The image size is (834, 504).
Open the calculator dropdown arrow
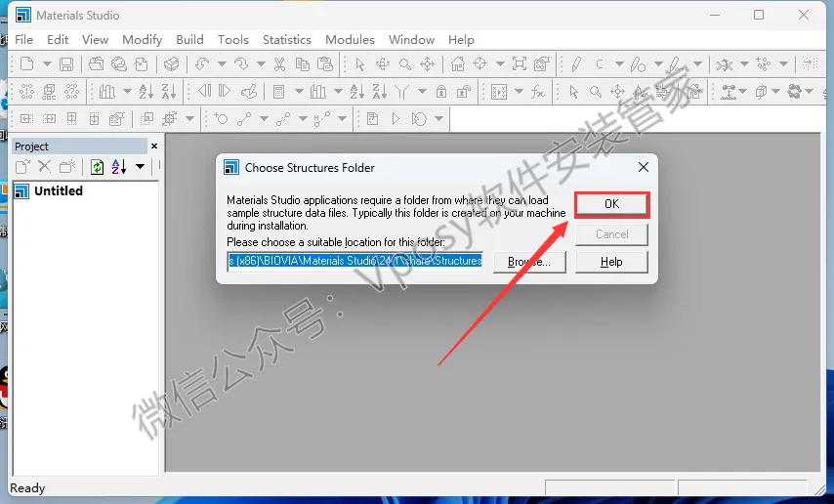coord(299,92)
